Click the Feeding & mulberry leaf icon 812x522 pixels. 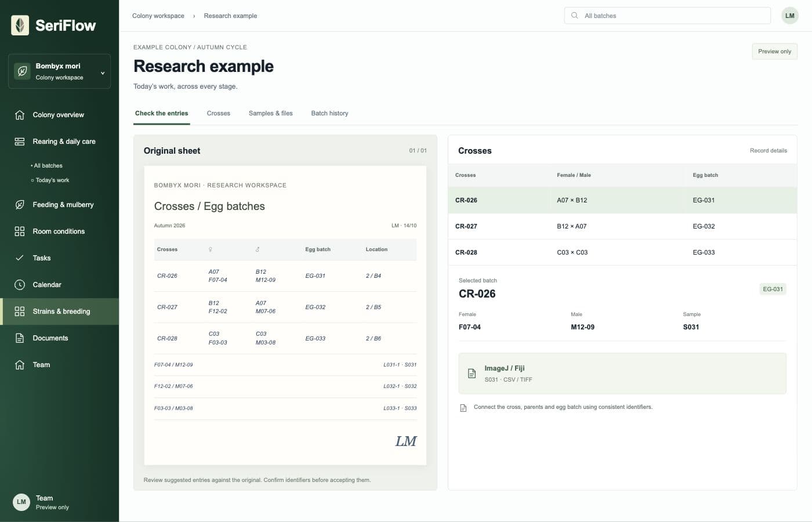coord(20,205)
